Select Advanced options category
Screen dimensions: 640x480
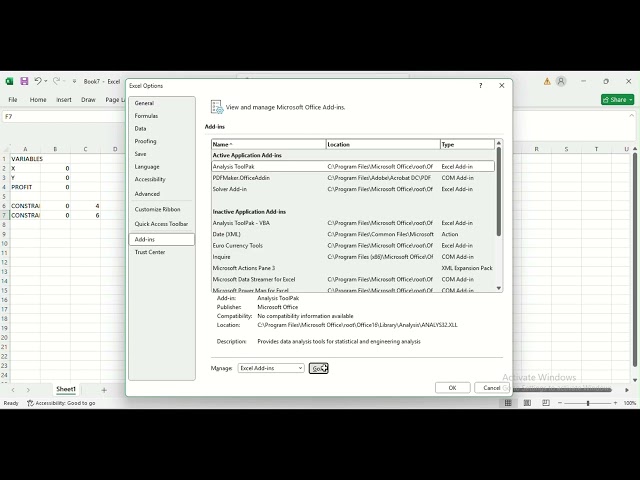162,194
